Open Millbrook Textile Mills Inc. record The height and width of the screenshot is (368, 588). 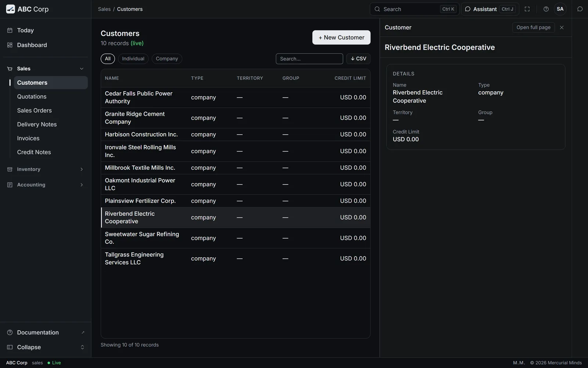click(x=236, y=168)
